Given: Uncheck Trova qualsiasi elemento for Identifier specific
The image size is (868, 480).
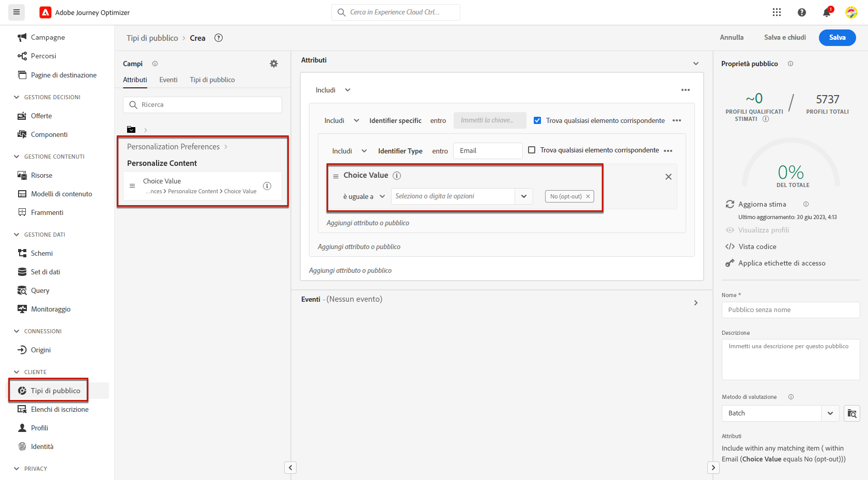Looking at the screenshot, I should tap(537, 120).
